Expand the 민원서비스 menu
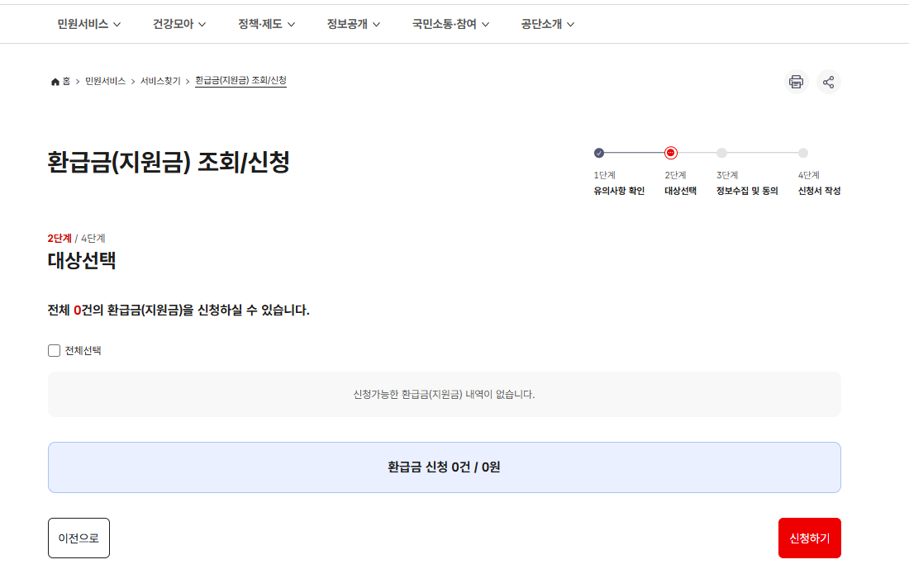Image resolution: width=909 pixels, height=588 pixels. pos(88,24)
